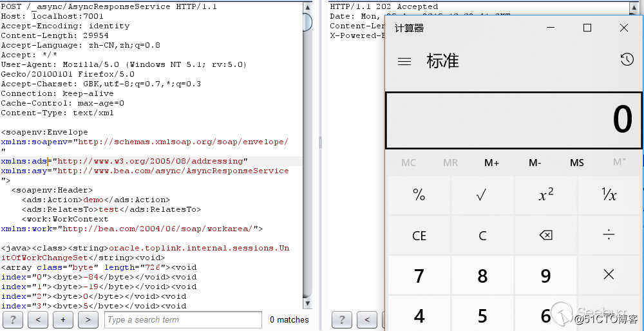Click previous match button in response panel
The height and width of the screenshot is (331, 644).
[367, 319]
